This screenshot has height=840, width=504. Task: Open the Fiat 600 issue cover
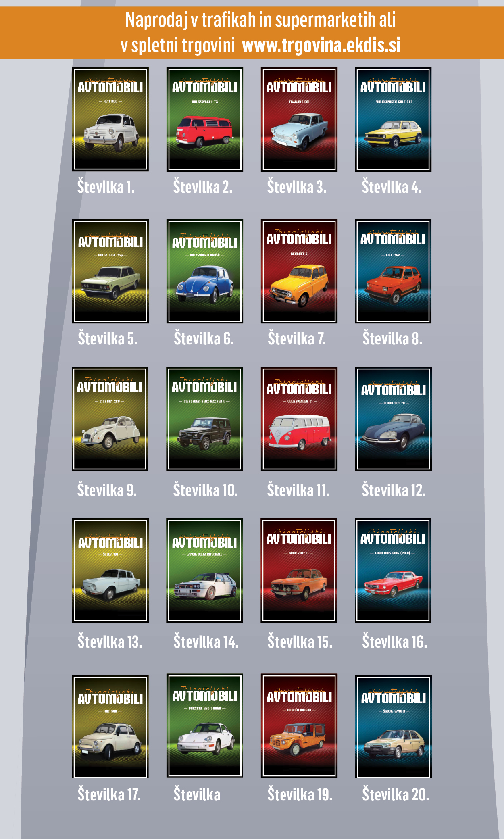pyautogui.click(x=110, y=119)
